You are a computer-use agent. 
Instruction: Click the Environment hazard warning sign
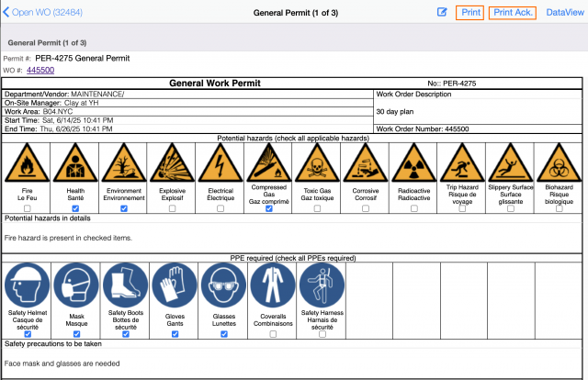pyautogui.click(x=124, y=162)
